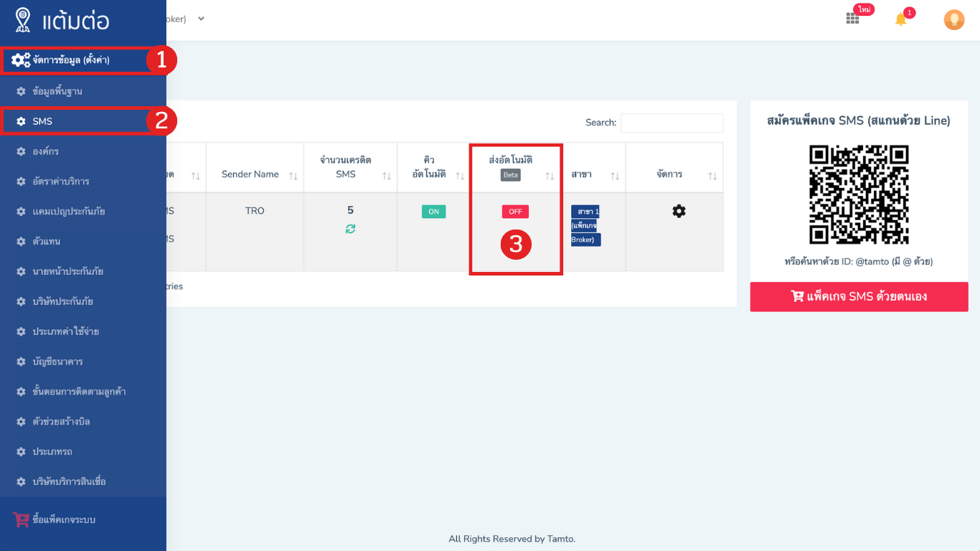Open the apps grid icon in the top bar
The image size is (980, 551).
852,19
